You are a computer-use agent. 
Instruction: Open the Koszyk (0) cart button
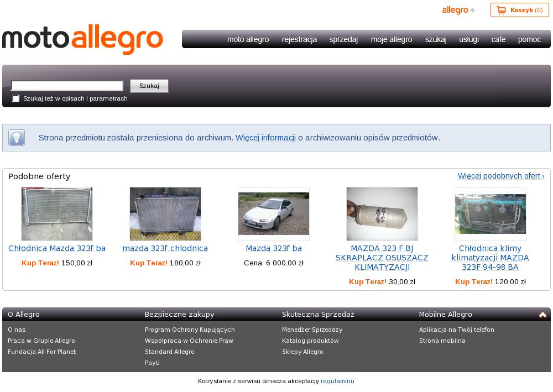tap(519, 10)
